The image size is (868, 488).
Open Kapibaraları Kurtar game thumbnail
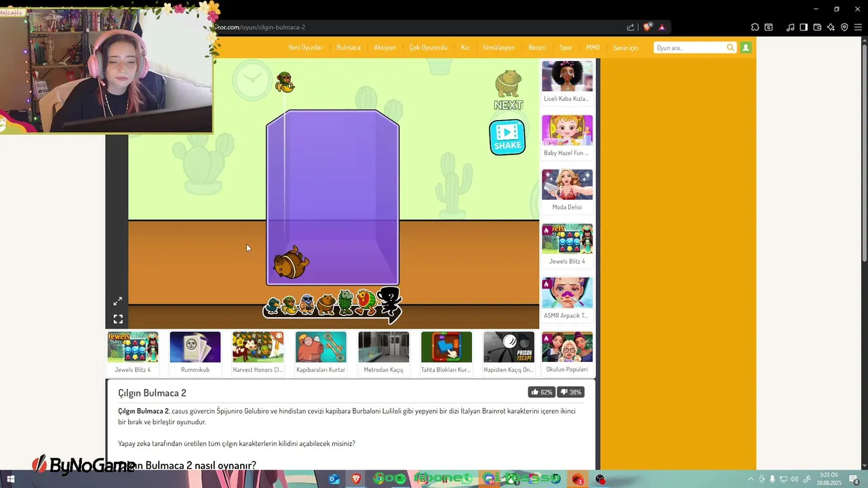point(321,347)
